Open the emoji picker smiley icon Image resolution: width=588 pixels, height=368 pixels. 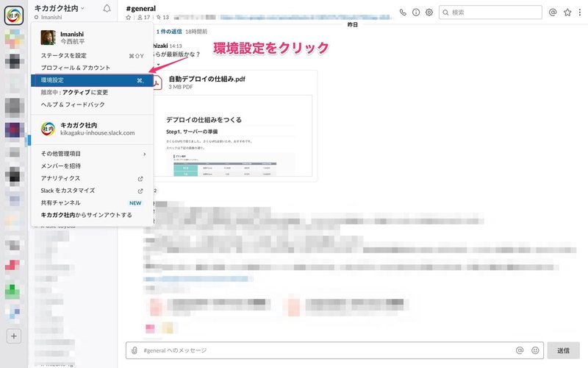(535, 350)
